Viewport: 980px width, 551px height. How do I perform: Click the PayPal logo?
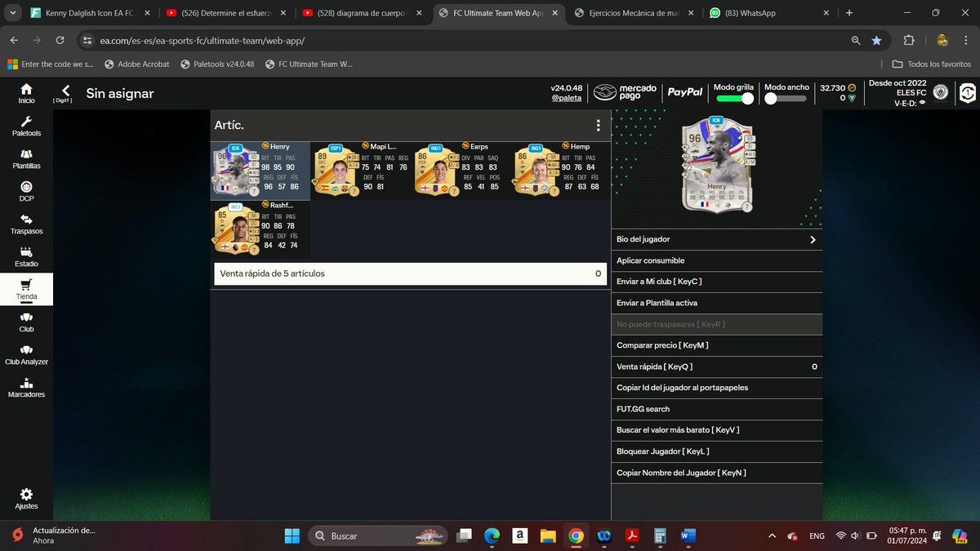(684, 92)
